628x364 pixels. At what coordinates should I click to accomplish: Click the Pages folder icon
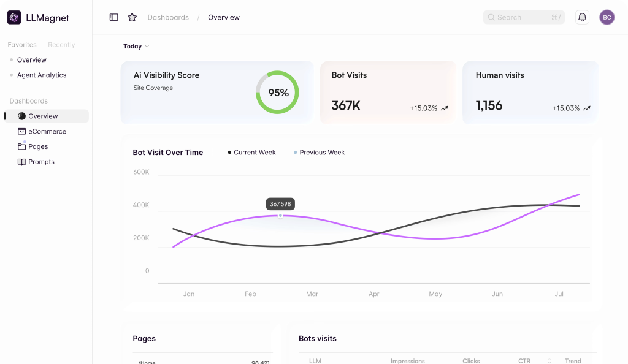(21, 146)
